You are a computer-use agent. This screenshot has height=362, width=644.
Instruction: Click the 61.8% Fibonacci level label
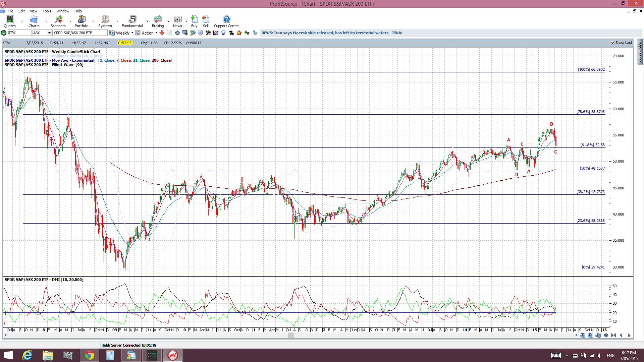tap(592, 145)
